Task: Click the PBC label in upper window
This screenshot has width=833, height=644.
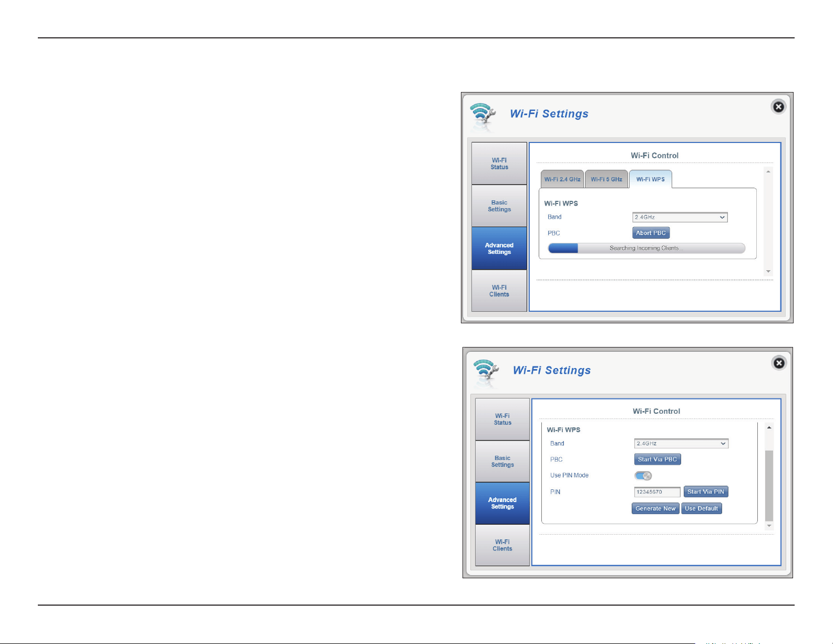Action: click(x=554, y=233)
